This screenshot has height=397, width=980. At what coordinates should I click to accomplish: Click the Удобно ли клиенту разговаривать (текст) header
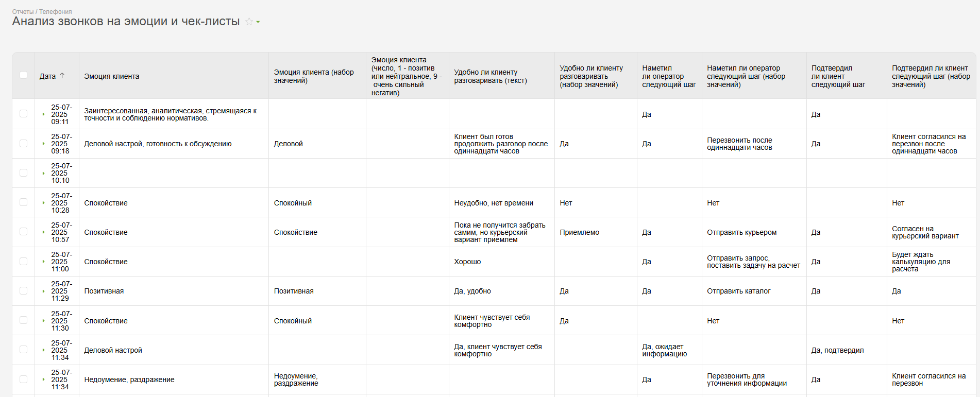coord(490,76)
